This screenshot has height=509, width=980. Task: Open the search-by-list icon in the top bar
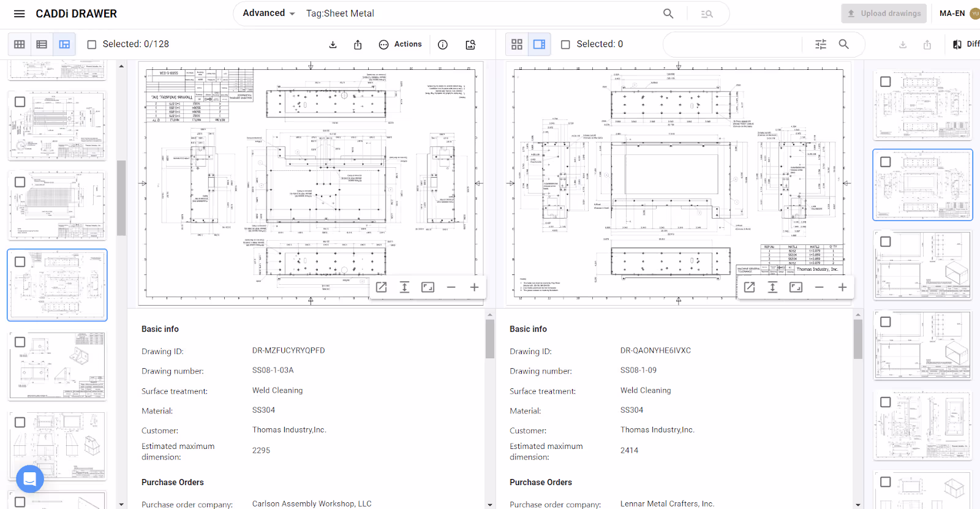tap(707, 13)
